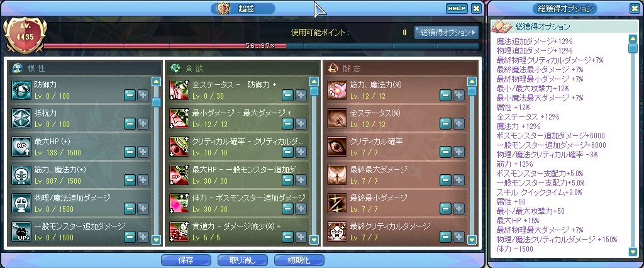Click down arrow of 根性 list scrollbar
Image resolution: width=644 pixels, height=268 pixels.
156,240
